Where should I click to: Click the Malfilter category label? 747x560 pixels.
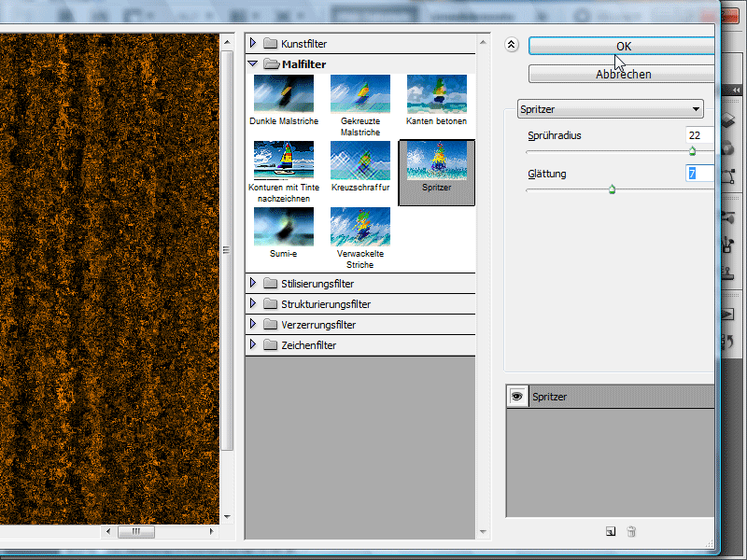(304, 64)
